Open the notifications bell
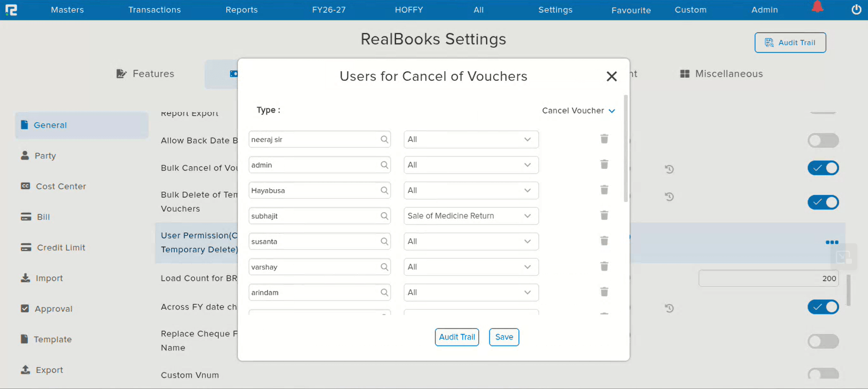868x389 pixels. (x=817, y=7)
